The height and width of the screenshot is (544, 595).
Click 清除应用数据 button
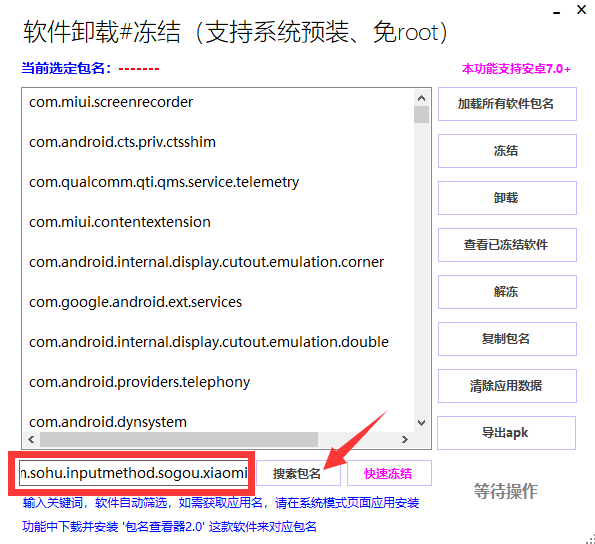coord(507,386)
